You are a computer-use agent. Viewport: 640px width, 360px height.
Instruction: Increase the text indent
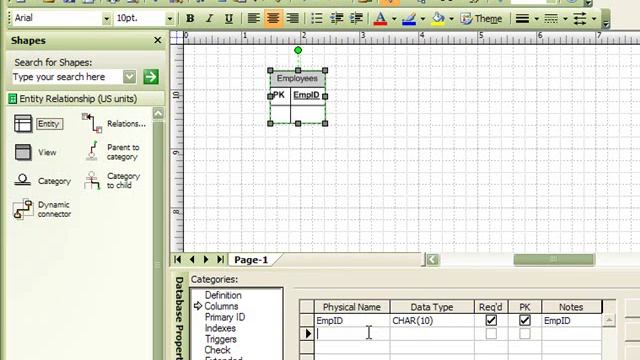point(356,18)
